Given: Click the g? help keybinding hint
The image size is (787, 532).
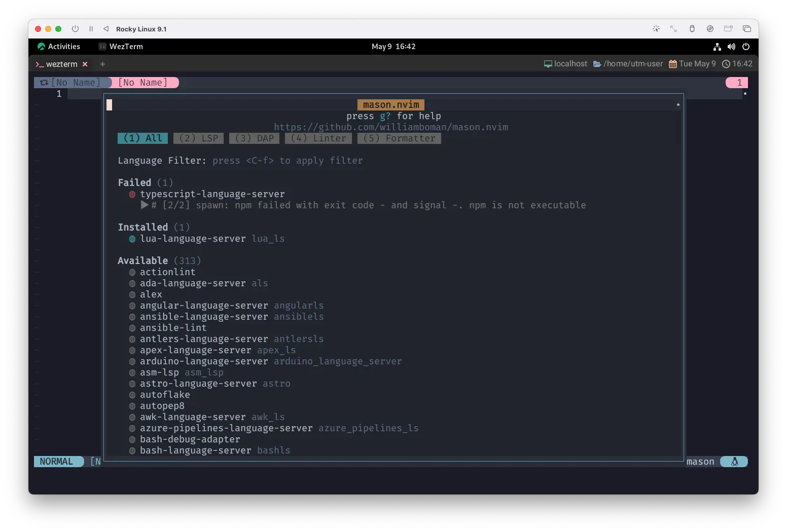Looking at the screenshot, I should 385,116.
